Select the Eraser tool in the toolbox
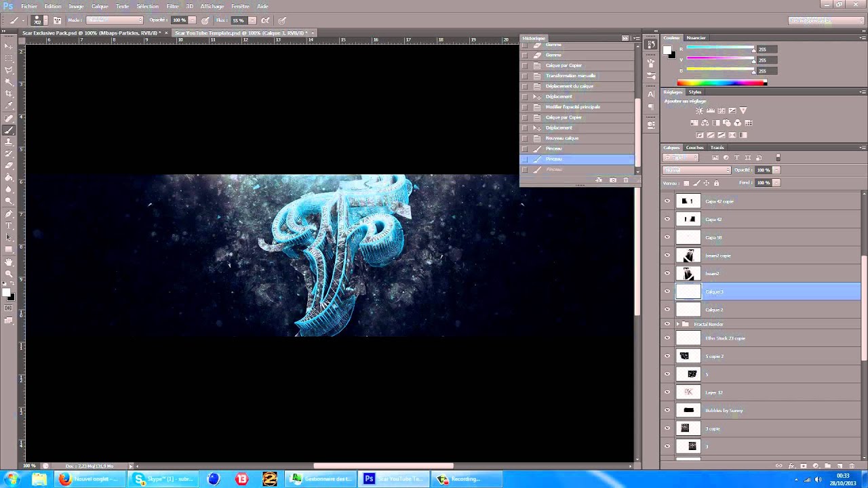 [9, 165]
